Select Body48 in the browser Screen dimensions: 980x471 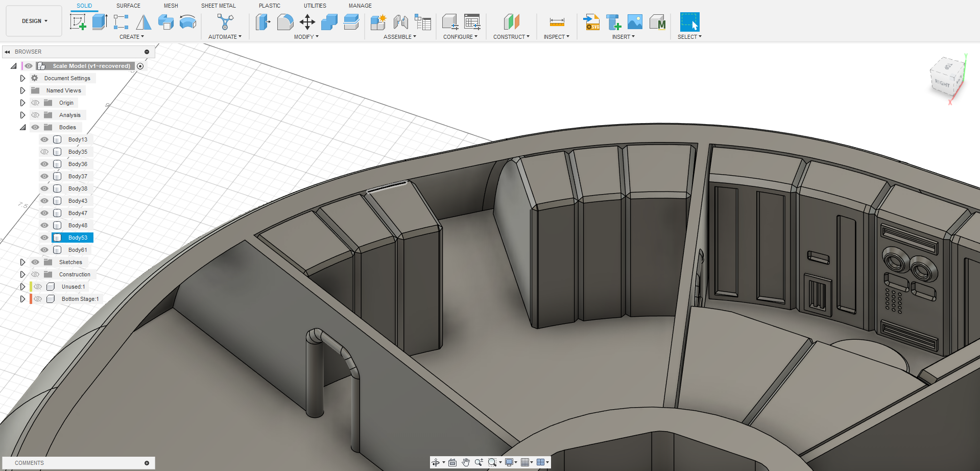coord(78,225)
